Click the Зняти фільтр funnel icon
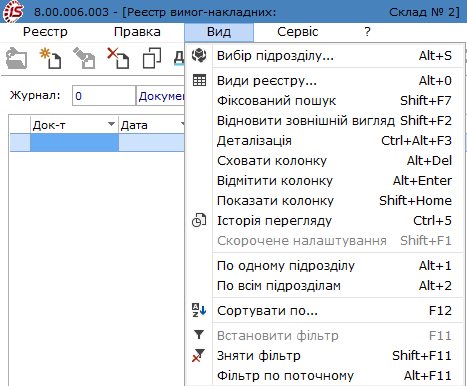 pyautogui.click(x=199, y=355)
